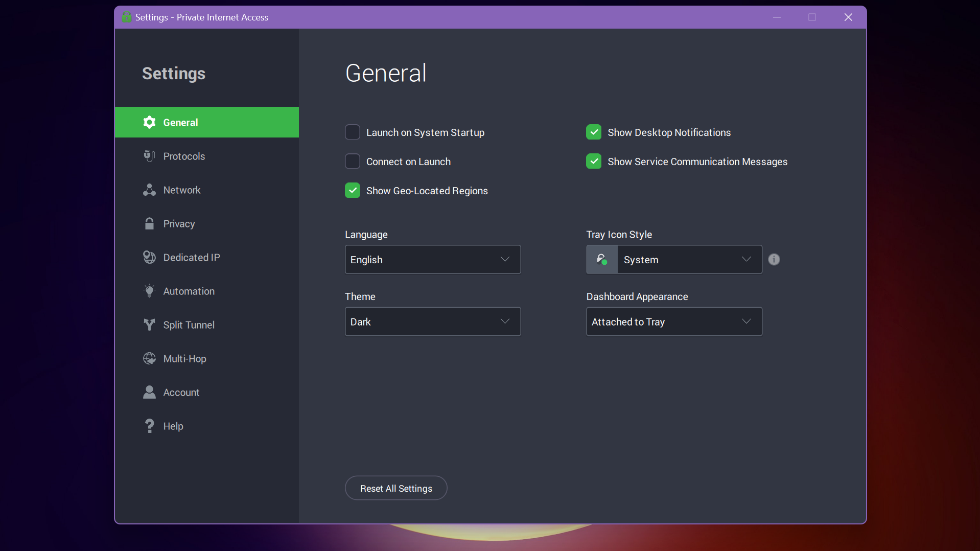Click the Tray Icon Style info icon
The width and height of the screenshot is (980, 551).
[x=774, y=259]
